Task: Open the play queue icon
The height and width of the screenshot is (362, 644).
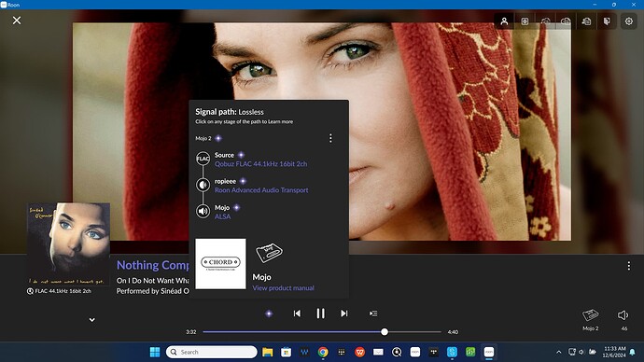Action: [373, 313]
